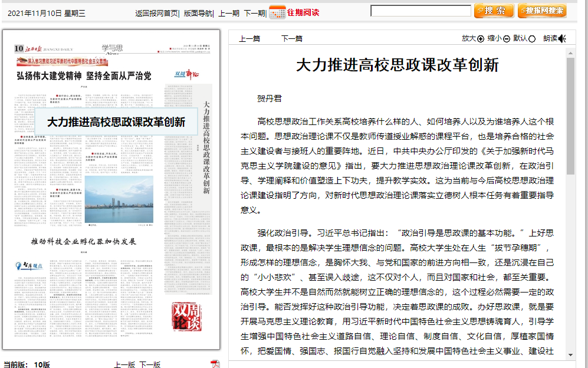Image resolution: width=588 pixels, height=368 pixels.
Task: Click the 搜报网搜索 button
Action: (x=541, y=11)
